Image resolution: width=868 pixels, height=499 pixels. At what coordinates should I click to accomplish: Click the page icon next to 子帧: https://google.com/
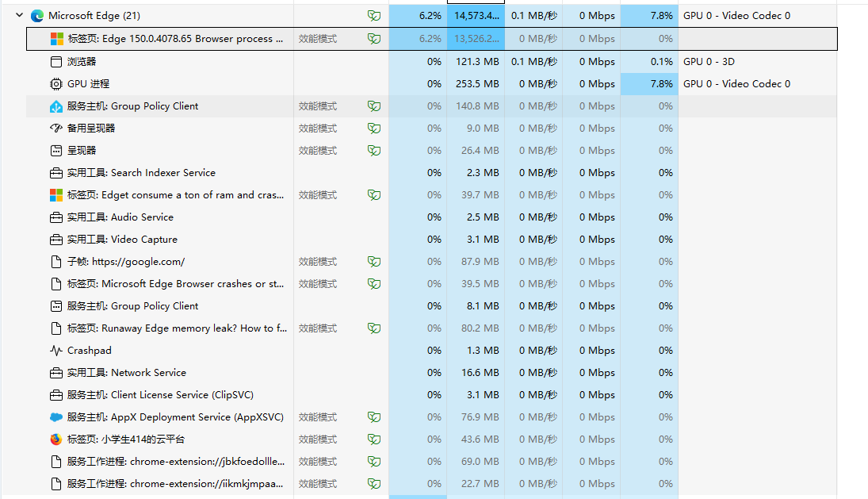[x=56, y=262]
